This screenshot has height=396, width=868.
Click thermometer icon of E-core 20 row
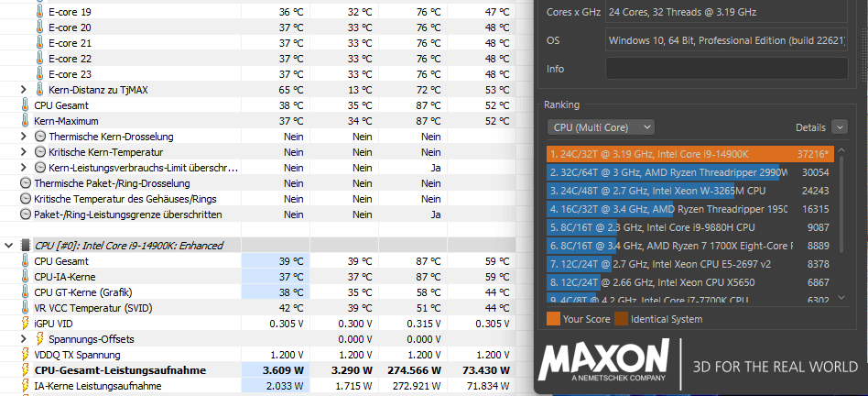(39, 27)
